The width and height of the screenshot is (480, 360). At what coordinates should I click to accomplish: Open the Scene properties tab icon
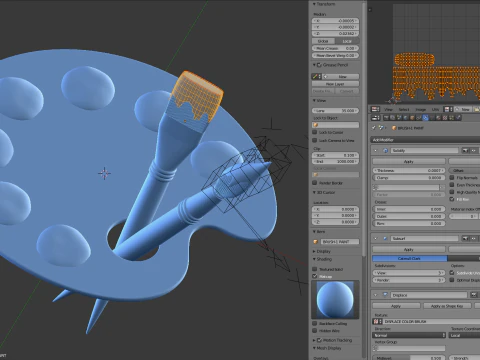(x=399, y=118)
